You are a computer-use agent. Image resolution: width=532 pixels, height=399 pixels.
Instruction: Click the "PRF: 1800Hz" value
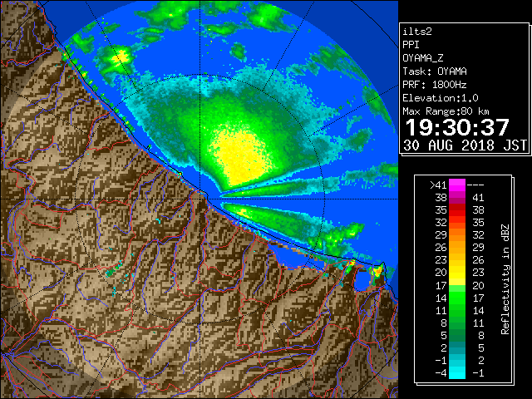(x=435, y=85)
